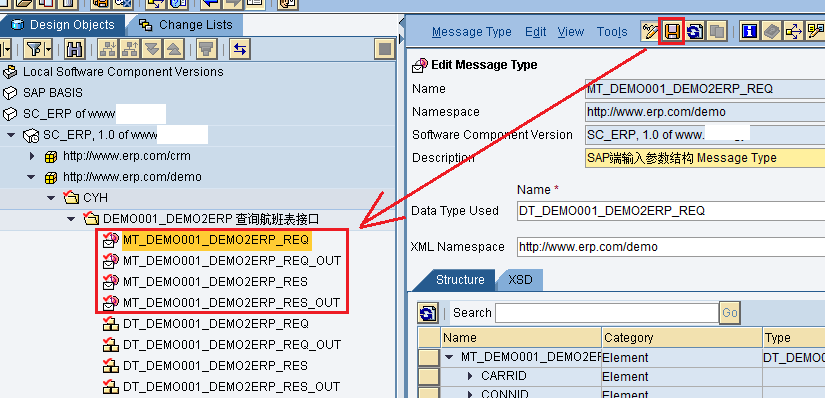825x398 pixels.
Task: Open the Edit menu
Action: coord(536,32)
